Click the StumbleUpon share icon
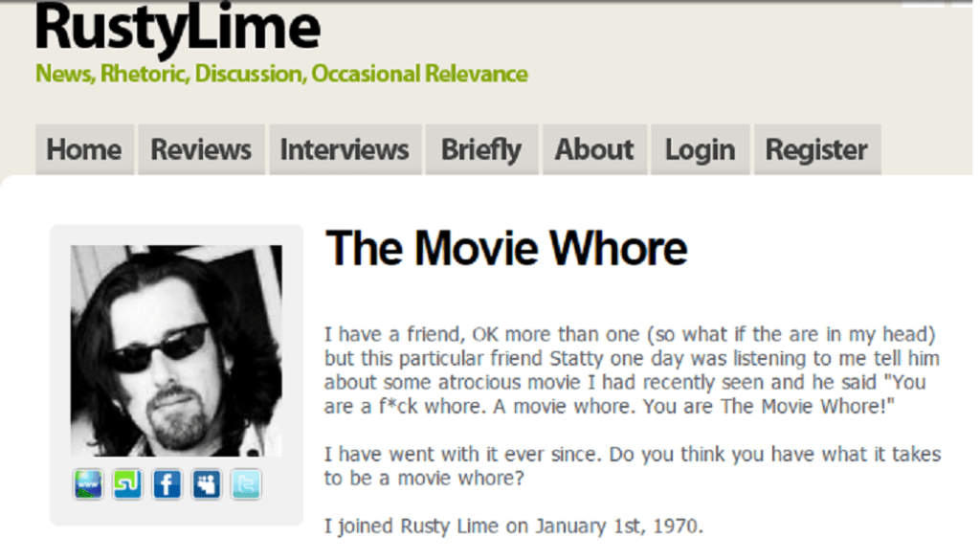 tap(127, 484)
